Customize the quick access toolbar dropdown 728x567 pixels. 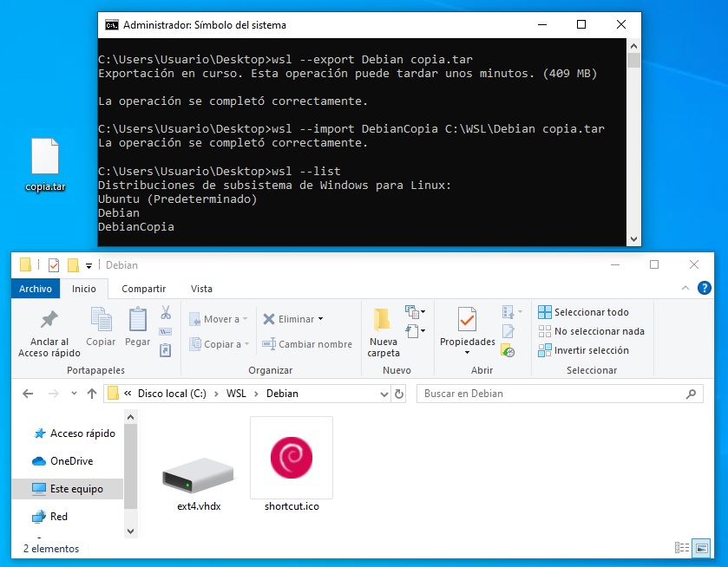click(89, 266)
